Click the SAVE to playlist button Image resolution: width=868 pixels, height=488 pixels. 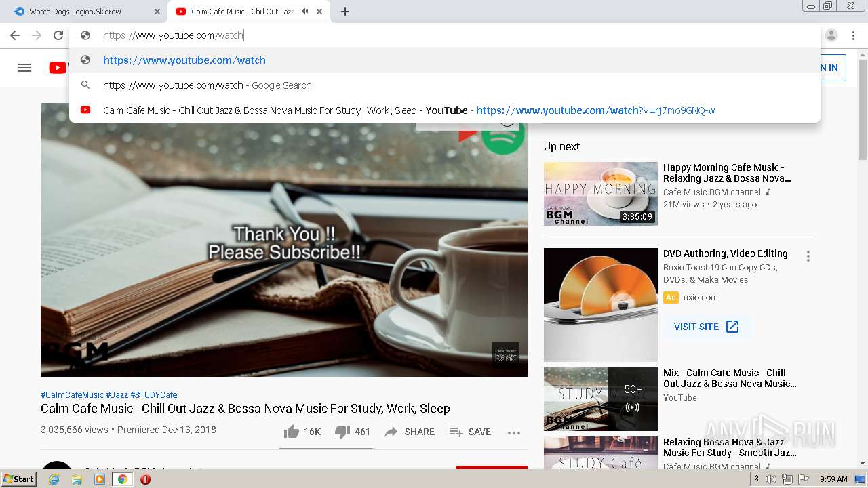[470, 432]
